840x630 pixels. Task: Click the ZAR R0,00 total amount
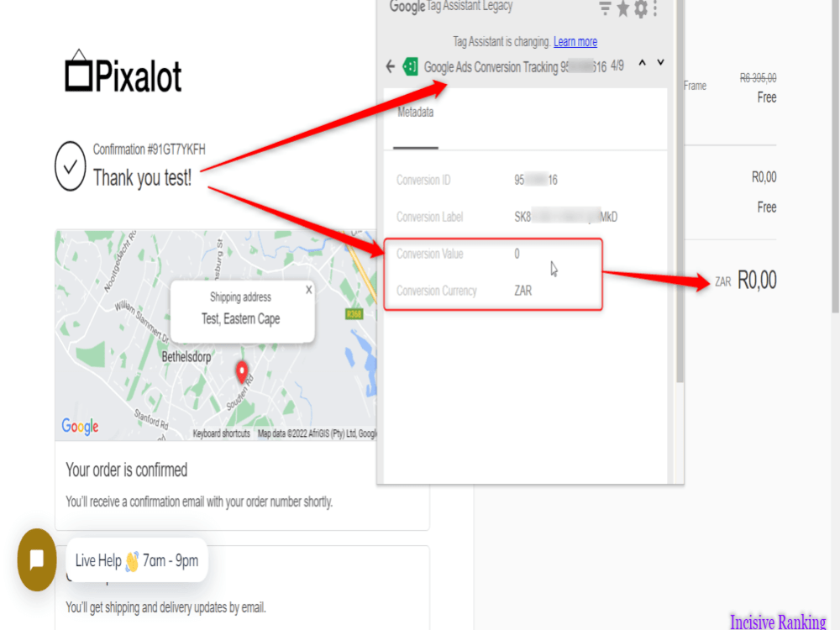click(x=746, y=281)
